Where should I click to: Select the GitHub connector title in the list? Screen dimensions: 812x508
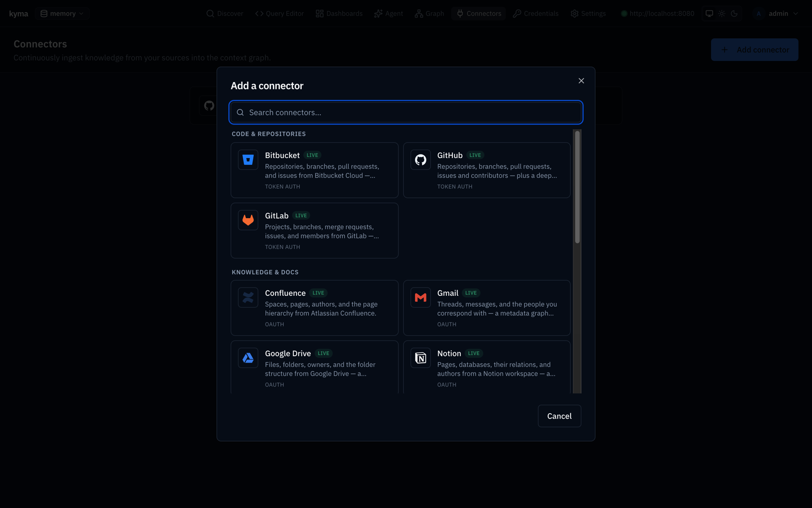click(450, 155)
